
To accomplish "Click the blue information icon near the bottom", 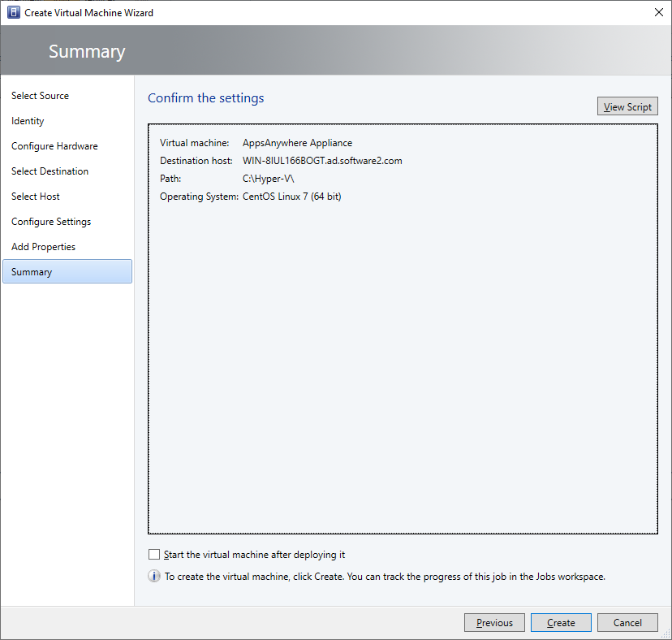I will click(x=154, y=577).
